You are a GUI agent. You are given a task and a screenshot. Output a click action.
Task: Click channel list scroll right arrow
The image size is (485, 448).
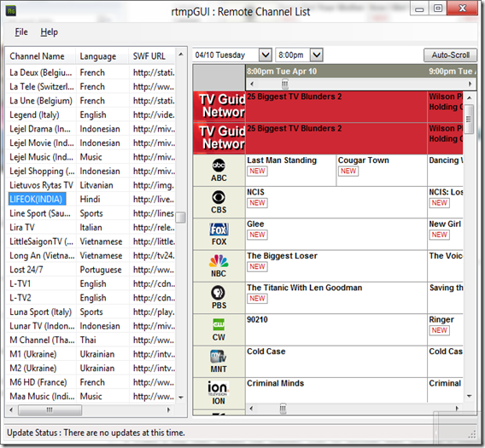point(168,410)
